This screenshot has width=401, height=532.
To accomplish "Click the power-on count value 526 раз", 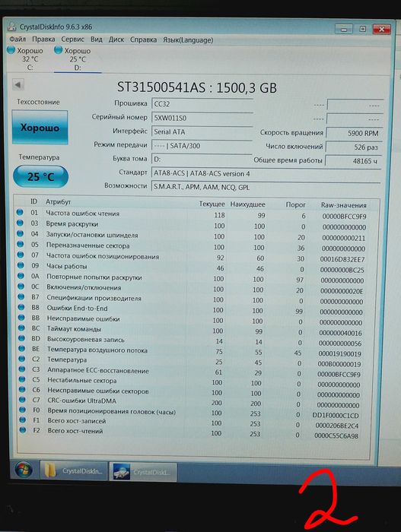I will (x=354, y=147).
